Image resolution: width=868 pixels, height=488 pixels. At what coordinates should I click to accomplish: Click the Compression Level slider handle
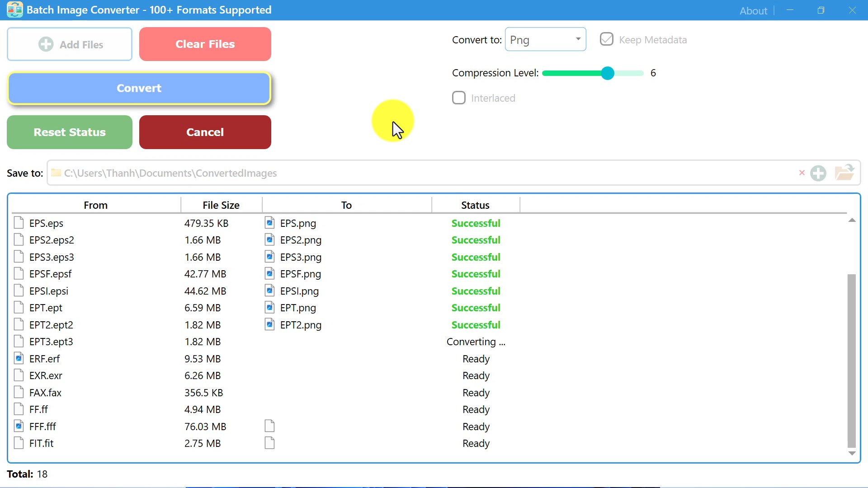(x=608, y=73)
